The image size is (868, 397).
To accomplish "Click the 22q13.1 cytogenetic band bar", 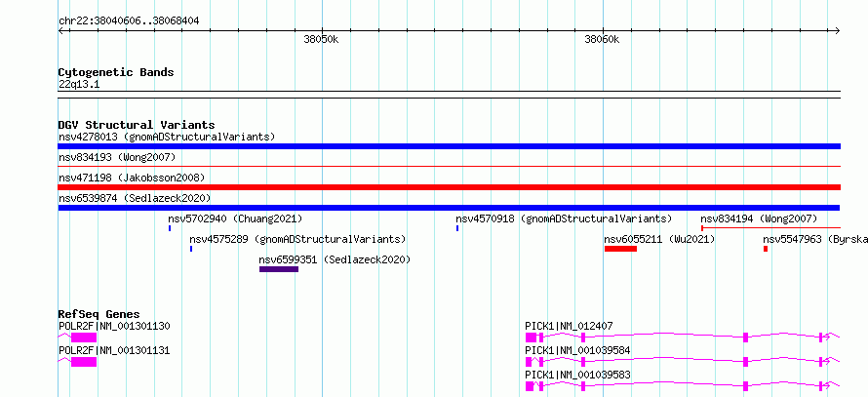I will pyautogui.click(x=449, y=95).
